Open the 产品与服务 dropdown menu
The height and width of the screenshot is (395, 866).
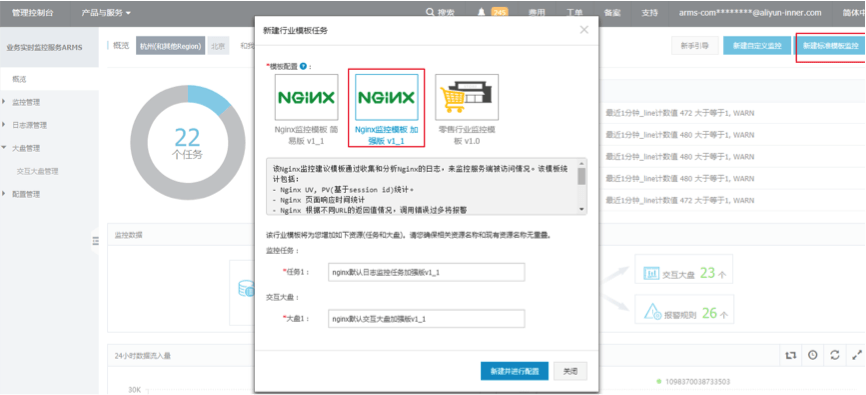[x=106, y=13]
